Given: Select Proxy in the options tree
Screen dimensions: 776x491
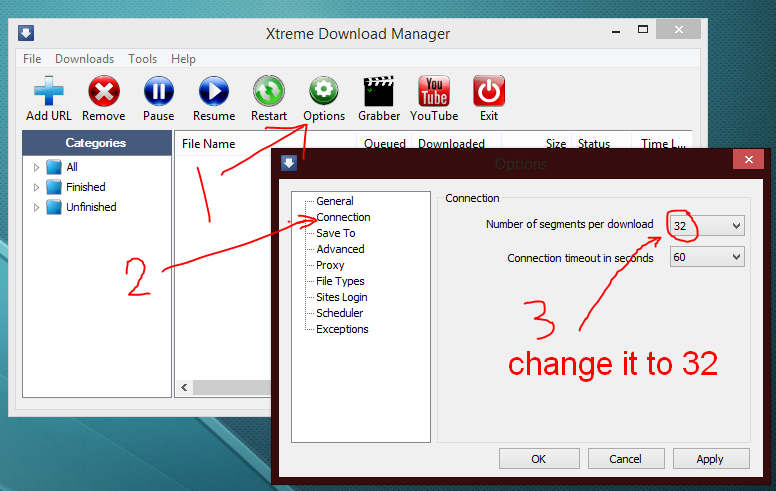Looking at the screenshot, I should 330,265.
